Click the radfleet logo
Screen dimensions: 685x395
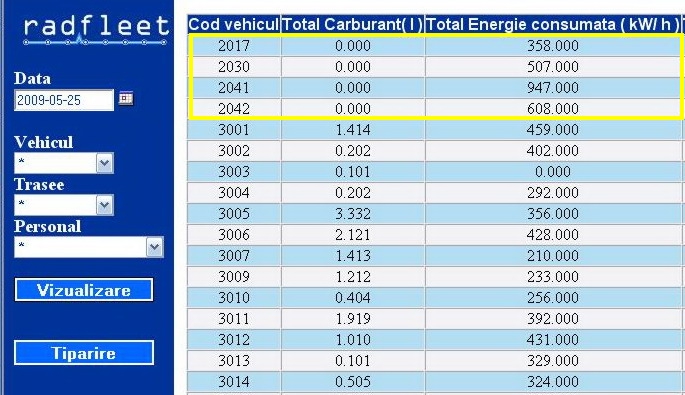coord(96,30)
